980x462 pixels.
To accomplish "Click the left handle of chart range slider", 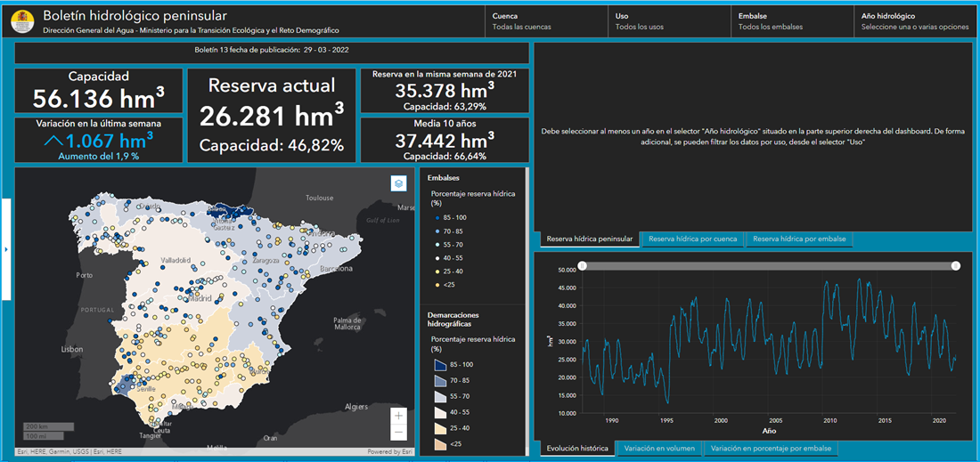I will pyautogui.click(x=582, y=265).
